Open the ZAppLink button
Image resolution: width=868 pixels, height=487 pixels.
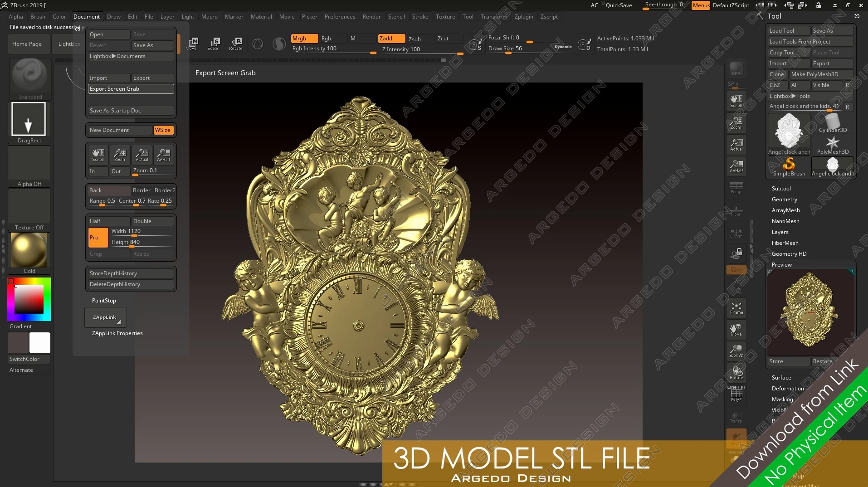(105, 317)
